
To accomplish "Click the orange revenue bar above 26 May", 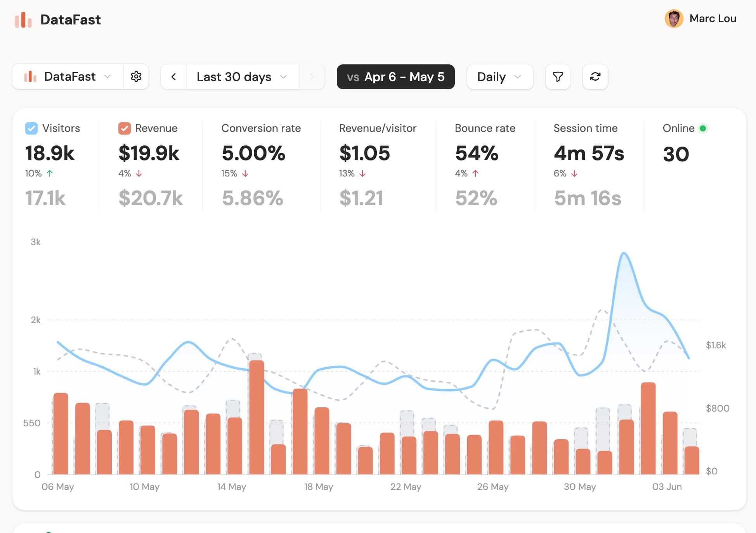I will tap(496, 447).
